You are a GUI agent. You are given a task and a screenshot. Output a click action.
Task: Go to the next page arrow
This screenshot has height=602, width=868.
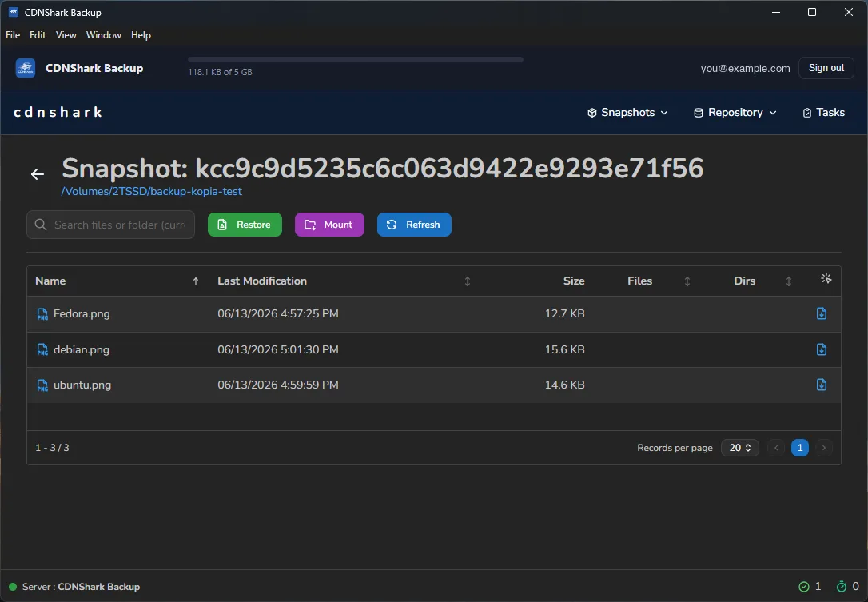pos(824,448)
